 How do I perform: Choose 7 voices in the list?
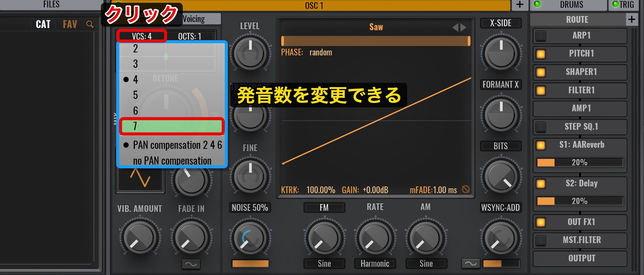(x=172, y=126)
